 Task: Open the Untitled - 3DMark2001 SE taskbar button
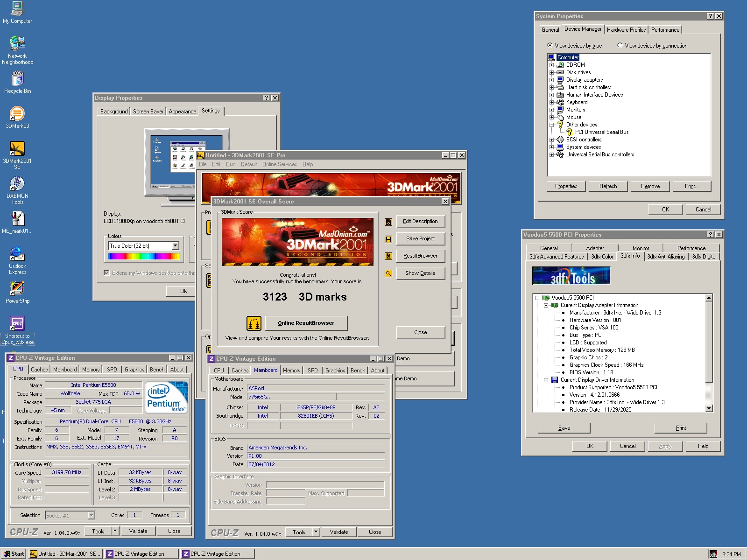[x=65, y=554]
